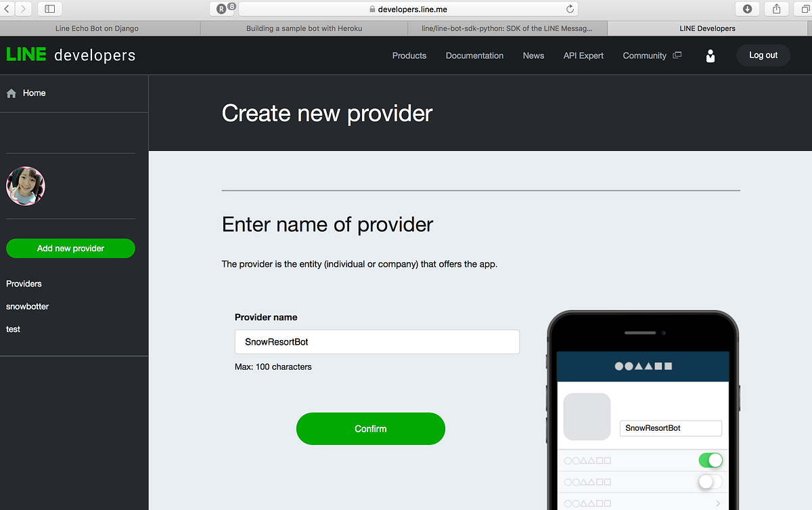Select the snowbotter provider link
Viewport: 812px width, 510px height.
click(27, 306)
